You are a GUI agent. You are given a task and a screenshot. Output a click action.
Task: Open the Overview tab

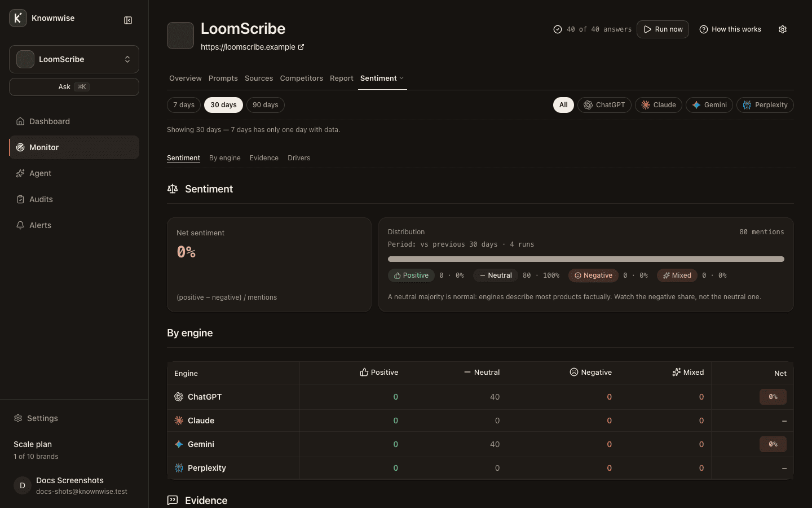coord(186,78)
